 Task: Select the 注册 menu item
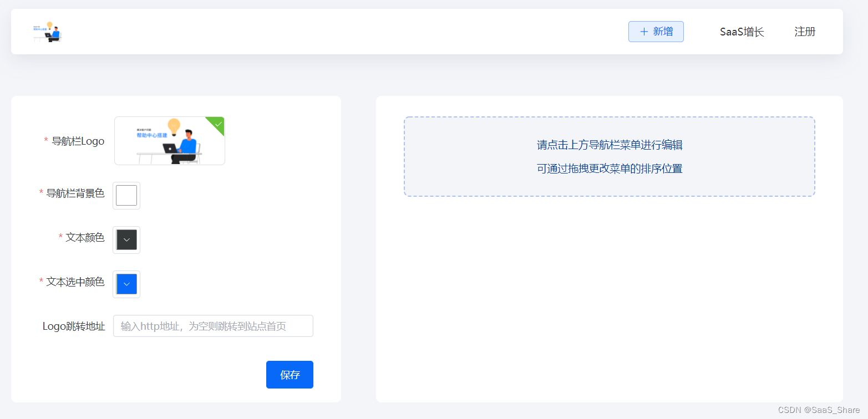[x=804, y=32]
